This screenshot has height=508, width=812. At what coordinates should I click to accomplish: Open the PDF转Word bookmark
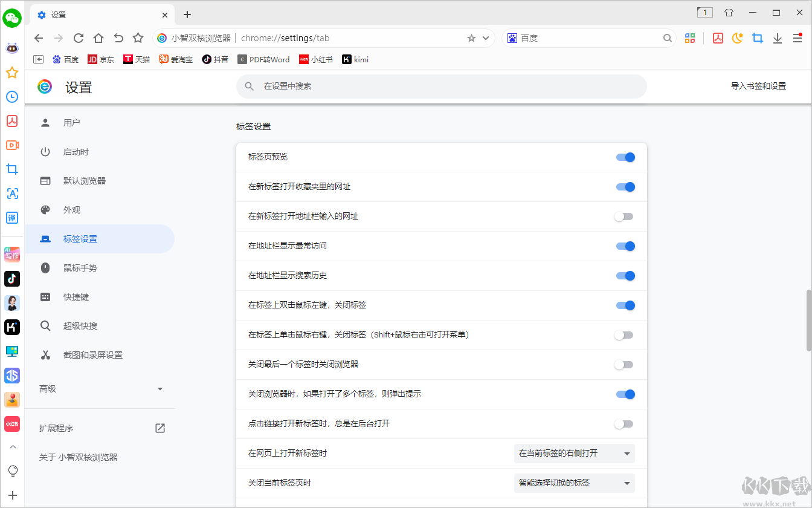[263, 59]
